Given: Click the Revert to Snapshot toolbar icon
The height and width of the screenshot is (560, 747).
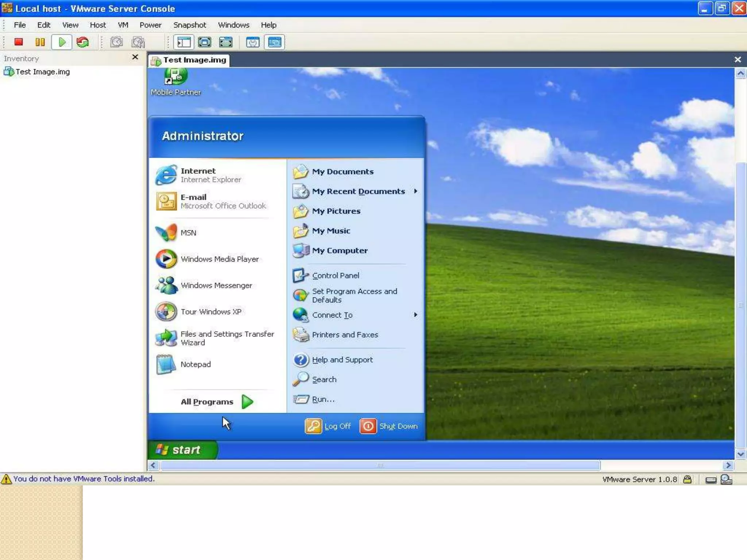Looking at the screenshot, I should pyautogui.click(x=138, y=42).
